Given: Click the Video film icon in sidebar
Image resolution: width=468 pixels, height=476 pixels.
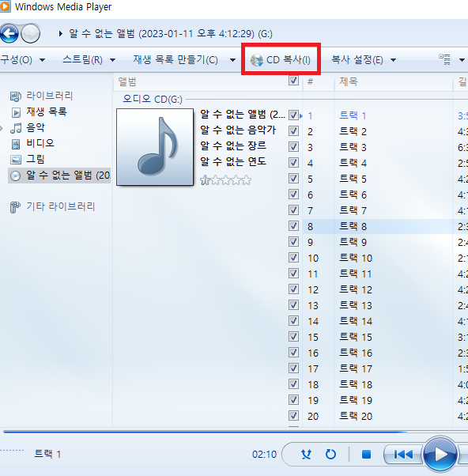Looking at the screenshot, I should [x=16, y=144].
